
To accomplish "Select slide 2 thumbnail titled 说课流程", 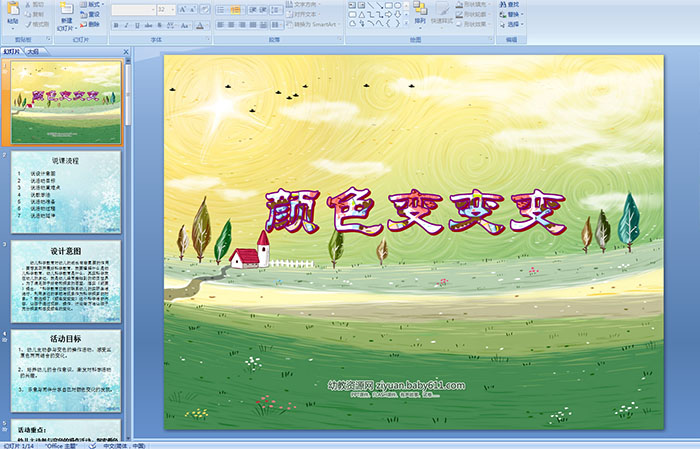I will point(66,192).
